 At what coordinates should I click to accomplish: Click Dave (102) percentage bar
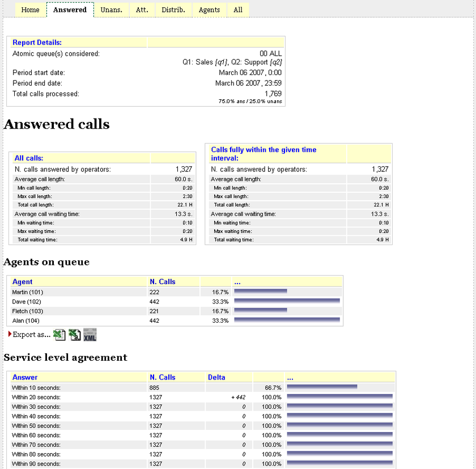coord(287,302)
